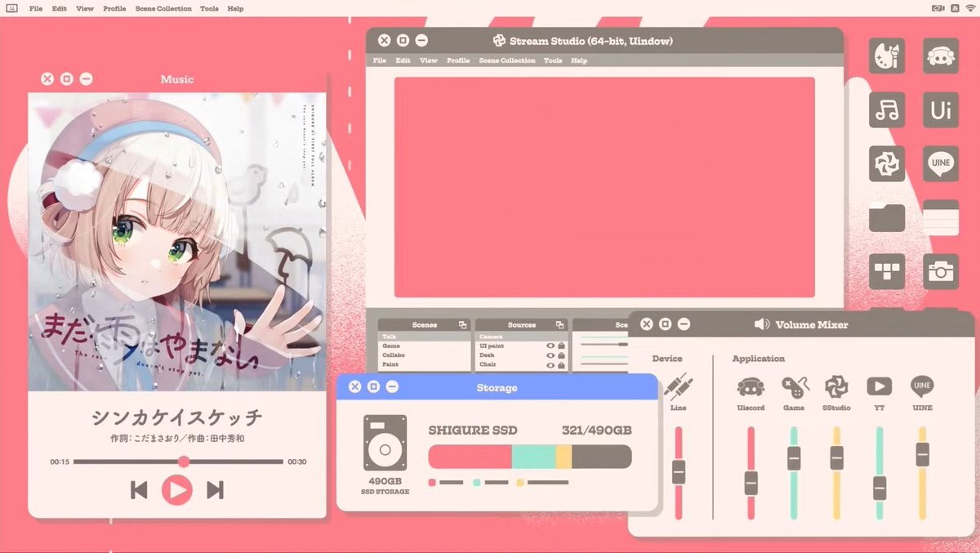Launch Stream Studio from the desktop icons
980x553 pixels.
coord(887,164)
